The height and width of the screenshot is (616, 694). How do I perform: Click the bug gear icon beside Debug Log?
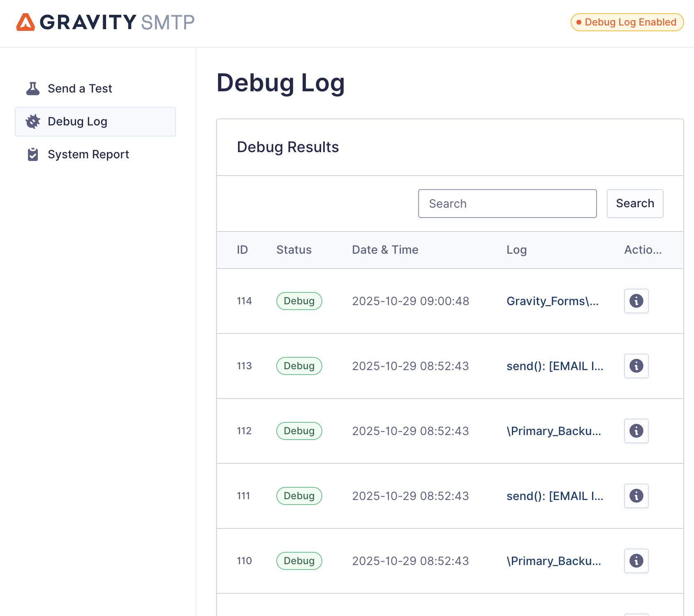[x=33, y=122]
